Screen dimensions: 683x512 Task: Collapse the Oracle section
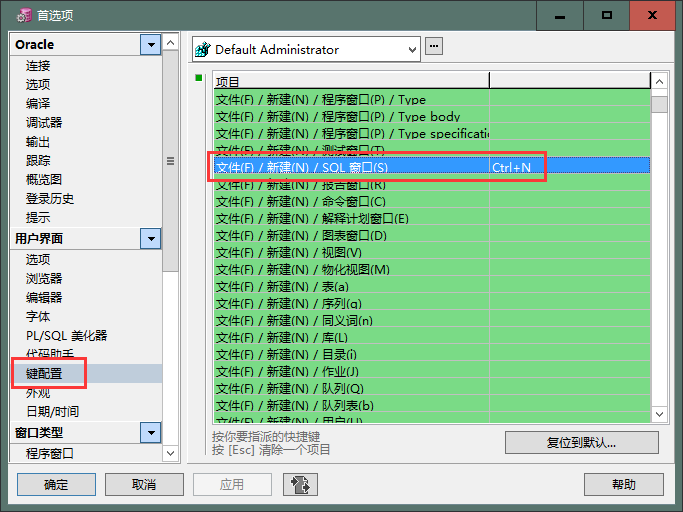[x=151, y=44]
